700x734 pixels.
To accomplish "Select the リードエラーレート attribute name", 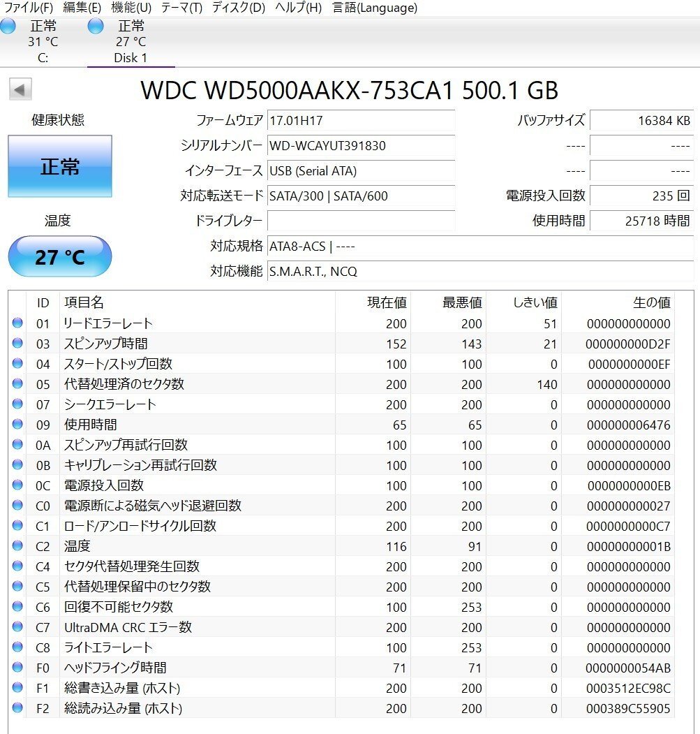I will coord(109,323).
